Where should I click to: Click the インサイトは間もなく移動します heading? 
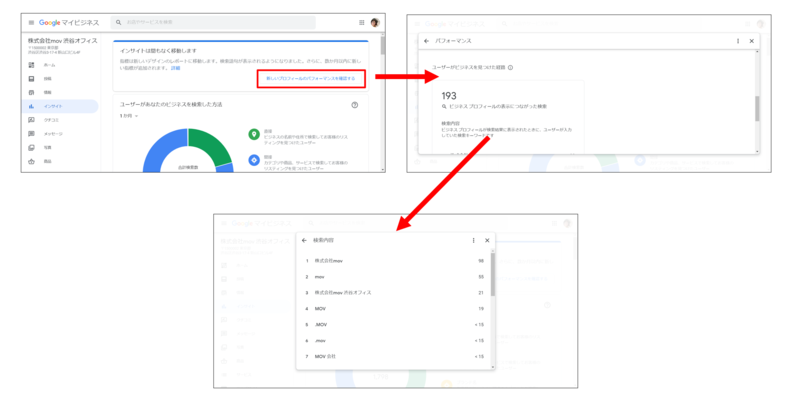(x=158, y=51)
